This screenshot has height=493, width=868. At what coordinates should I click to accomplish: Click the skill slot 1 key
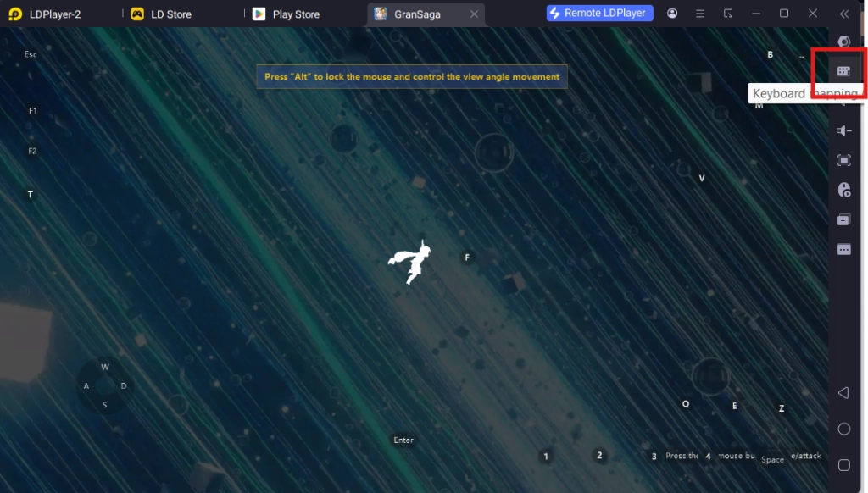point(546,457)
